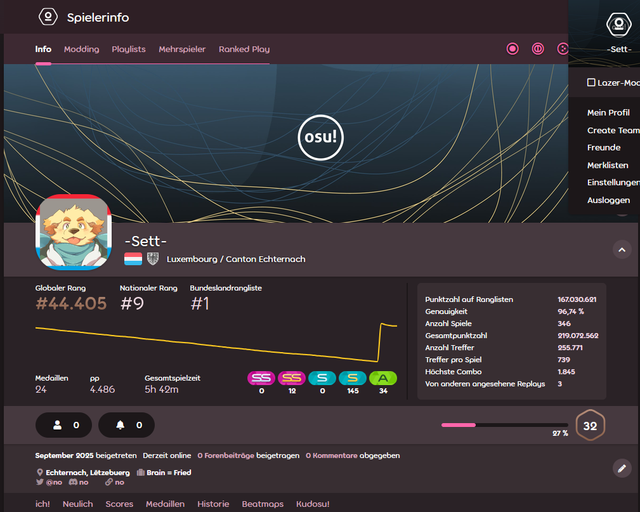Open Mein Profil from user menu
Screen dimensions: 640x512
608,113
